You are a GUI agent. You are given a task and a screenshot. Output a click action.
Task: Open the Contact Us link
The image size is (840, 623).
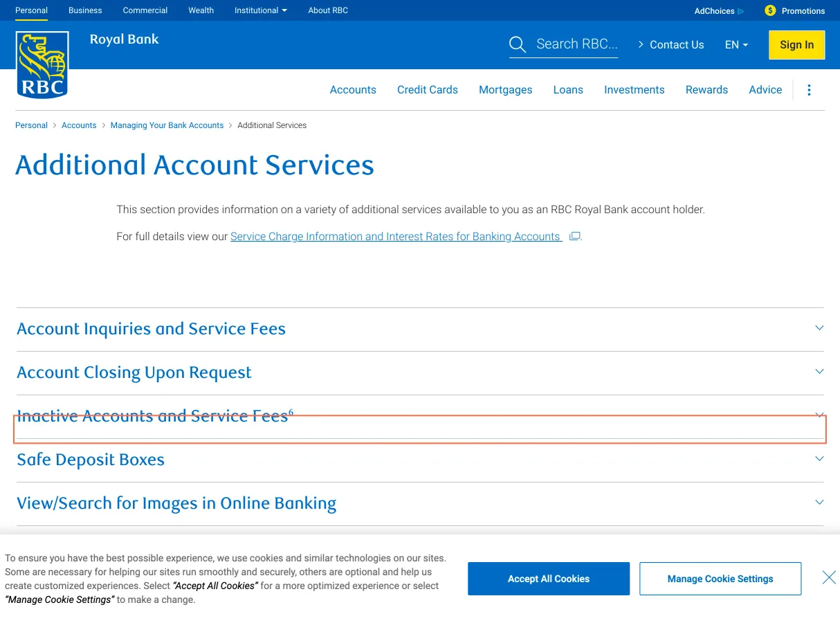click(670, 45)
